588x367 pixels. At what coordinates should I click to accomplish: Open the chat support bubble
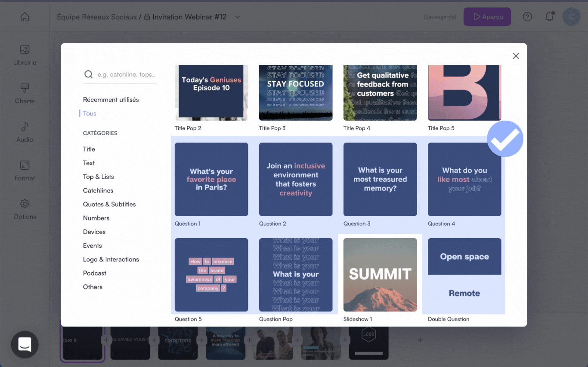point(25,345)
